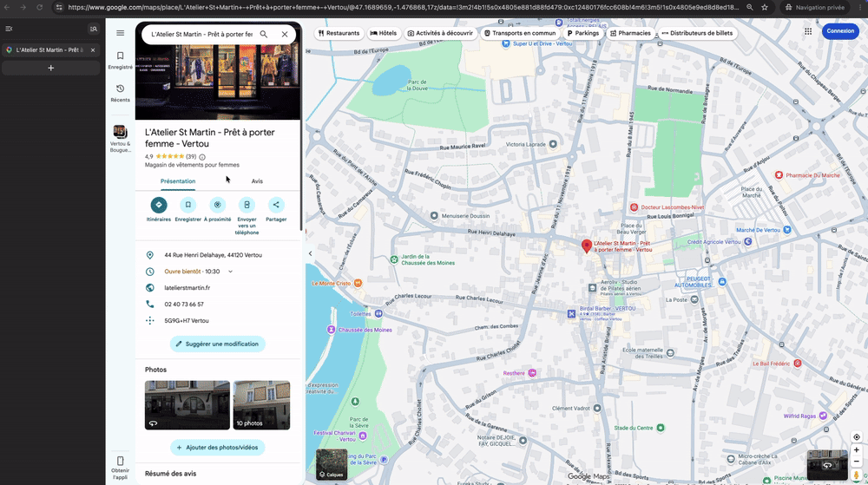Click Birdal Barber VERTOU marker
The image size is (868, 485).
[x=571, y=313]
